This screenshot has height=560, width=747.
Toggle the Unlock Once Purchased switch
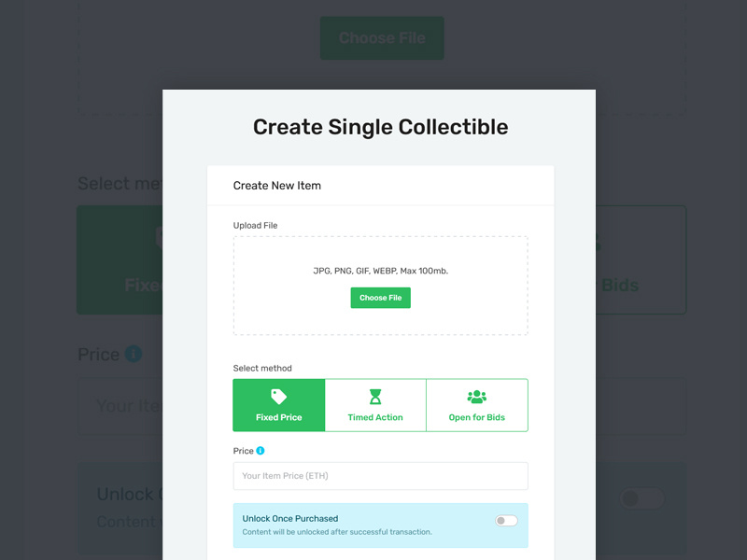tap(506, 521)
